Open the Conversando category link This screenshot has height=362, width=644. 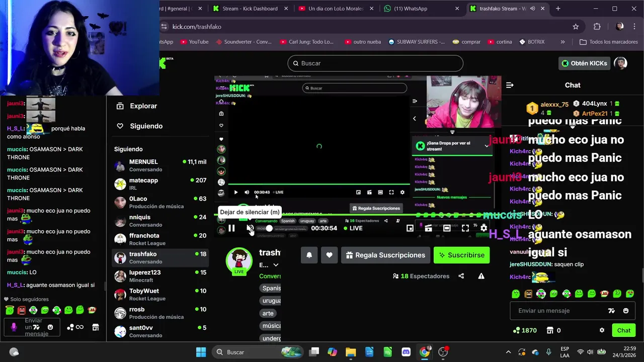(x=270, y=276)
